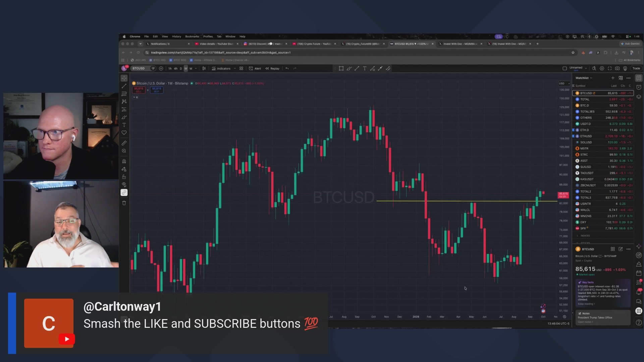The width and height of the screenshot is (644, 362).
Task: Switch to the Crypto Future YouTube tab
Action: point(314,44)
